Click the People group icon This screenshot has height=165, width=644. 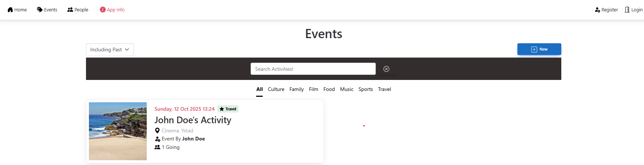click(70, 10)
